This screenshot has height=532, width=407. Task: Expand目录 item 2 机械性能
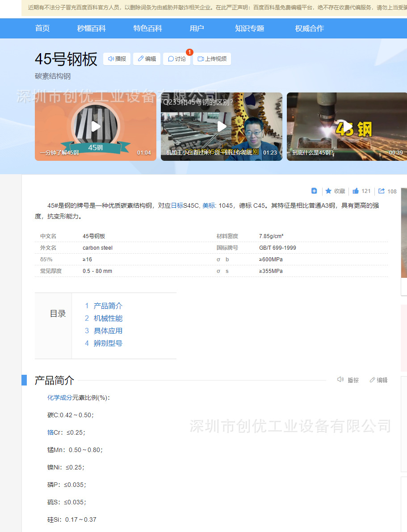click(x=107, y=318)
